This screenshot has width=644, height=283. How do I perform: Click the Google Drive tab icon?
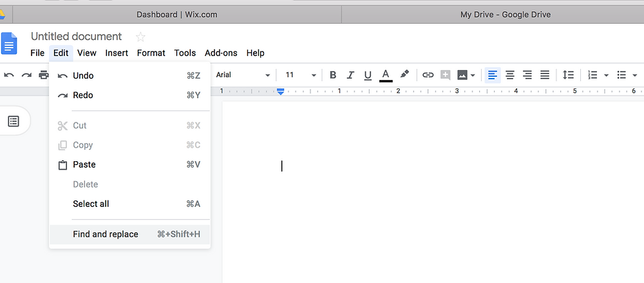[x=2, y=15]
